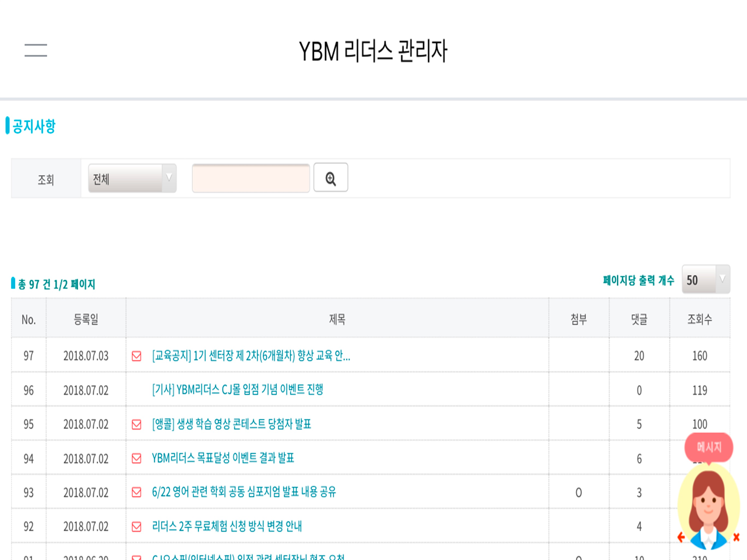Click the 공지사항 section heading

pyautogui.click(x=34, y=126)
